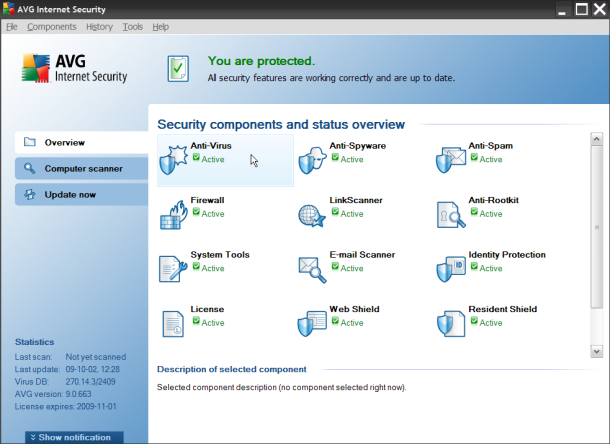This screenshot has height=444, width=610.
Task: Select the Anti-Spyware component label
Action: click(x=358, y=146)
